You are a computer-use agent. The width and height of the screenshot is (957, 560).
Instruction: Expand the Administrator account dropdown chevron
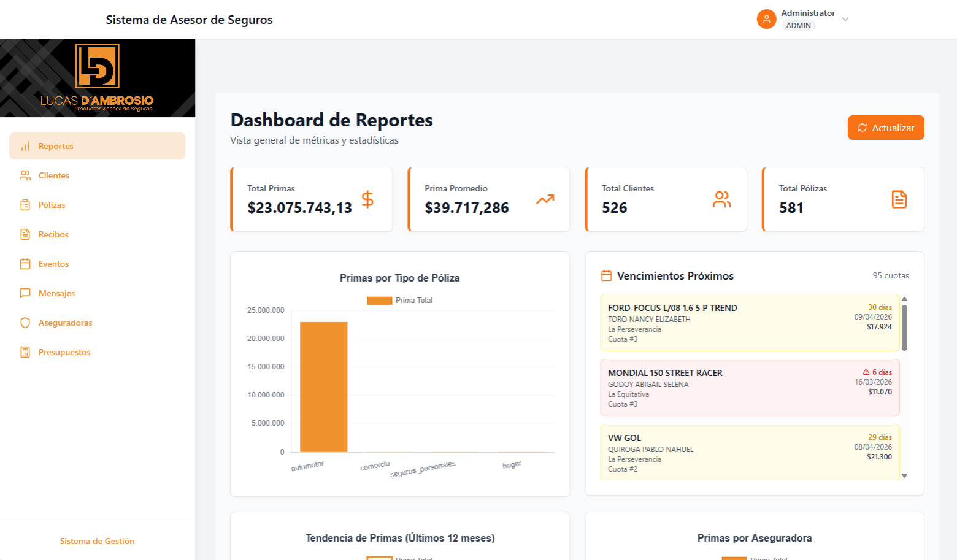point(845,19)
